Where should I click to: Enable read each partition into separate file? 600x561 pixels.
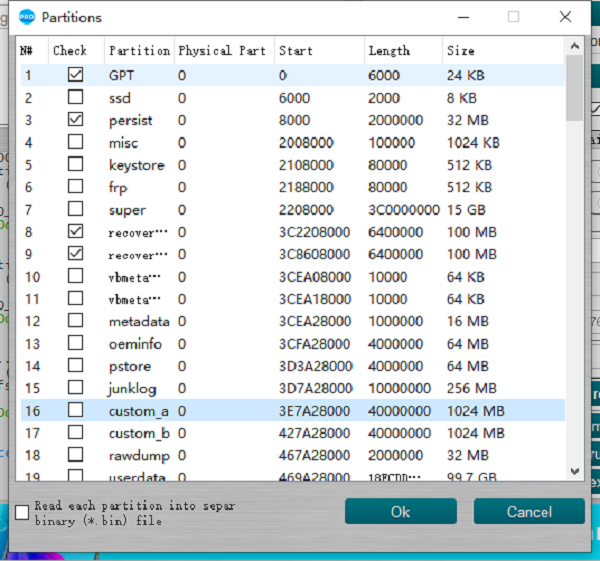click(x=22, y=512)
